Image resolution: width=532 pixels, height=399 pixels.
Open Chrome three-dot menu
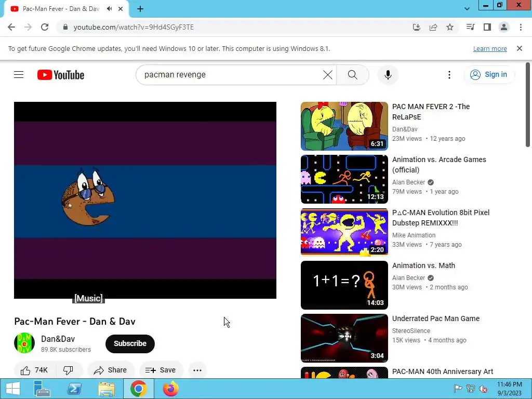coord(521,27)
